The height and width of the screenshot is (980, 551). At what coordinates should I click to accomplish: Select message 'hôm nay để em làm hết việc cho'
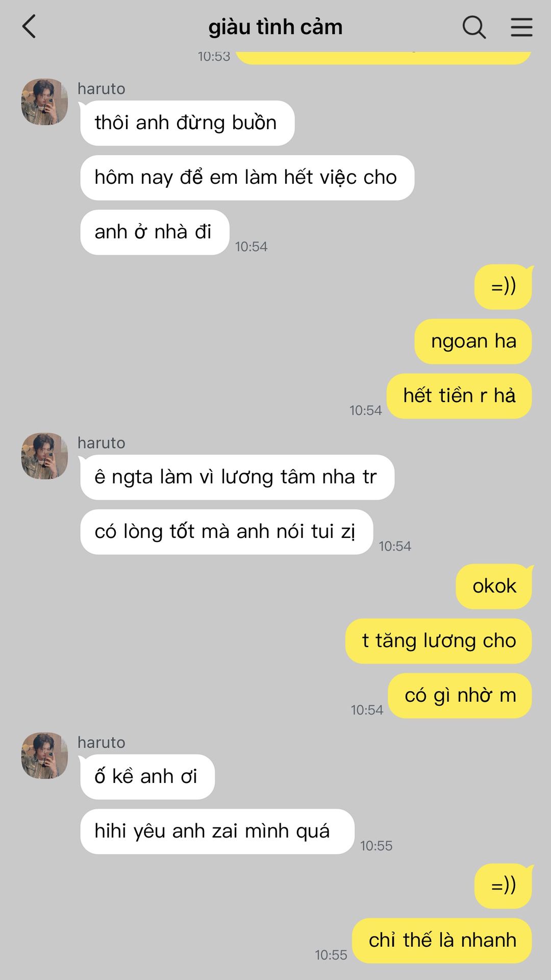coord(247,178)
